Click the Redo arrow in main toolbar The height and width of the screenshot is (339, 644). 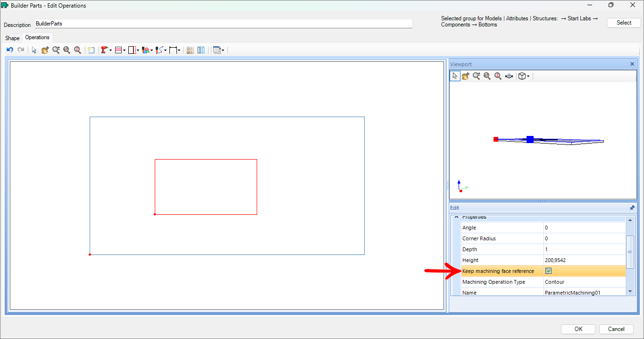(x=21, y=50)
